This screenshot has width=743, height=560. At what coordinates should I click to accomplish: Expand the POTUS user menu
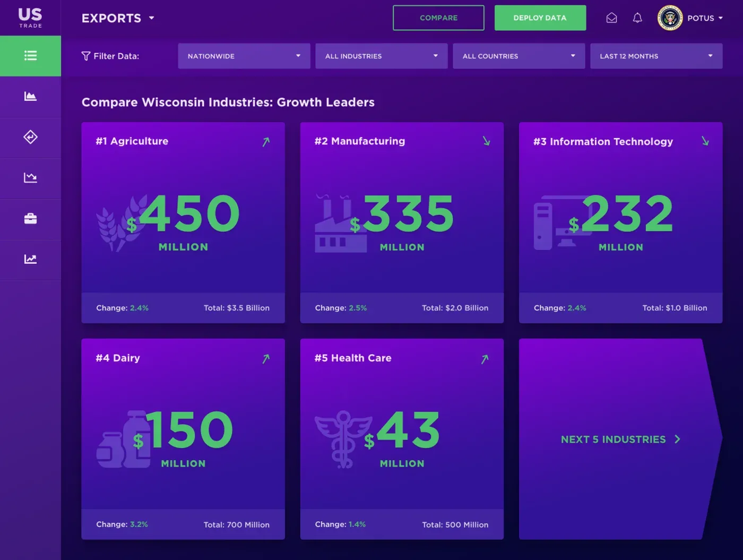pyautogui.click(x=705, y=18)
